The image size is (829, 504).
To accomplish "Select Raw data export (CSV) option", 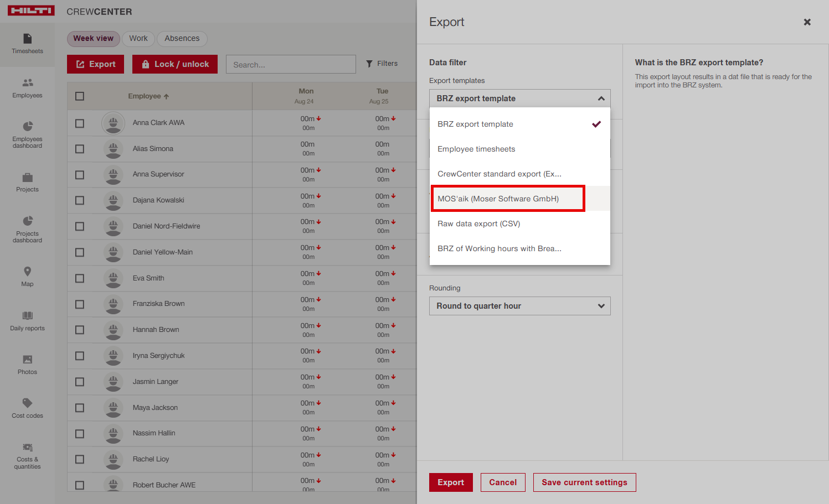I will click(x=519, y=224).
